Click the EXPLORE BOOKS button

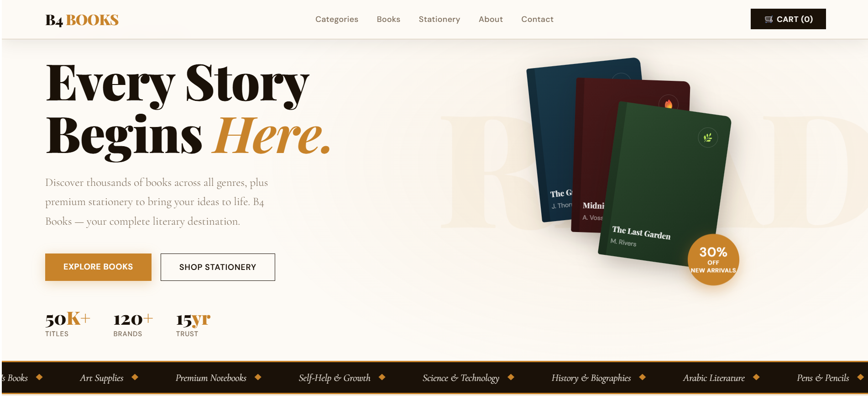click(98, 267)
